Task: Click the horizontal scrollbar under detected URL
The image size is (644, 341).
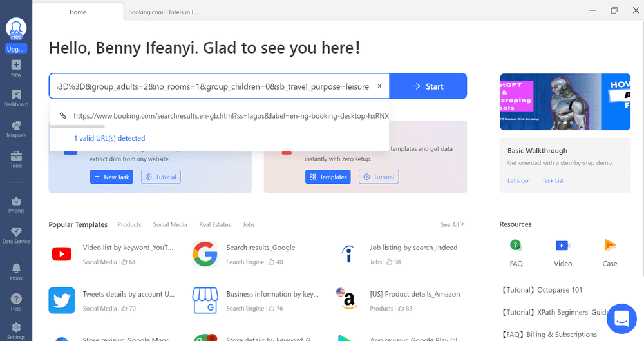Action: click(x=77, y=127)
